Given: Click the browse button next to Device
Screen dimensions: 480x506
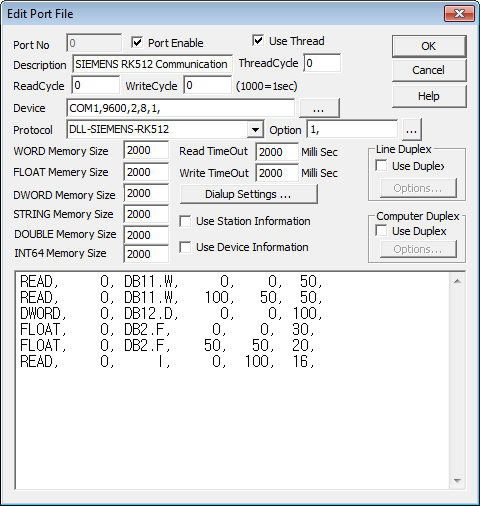Looking at the screenshot, I should 319,108.
